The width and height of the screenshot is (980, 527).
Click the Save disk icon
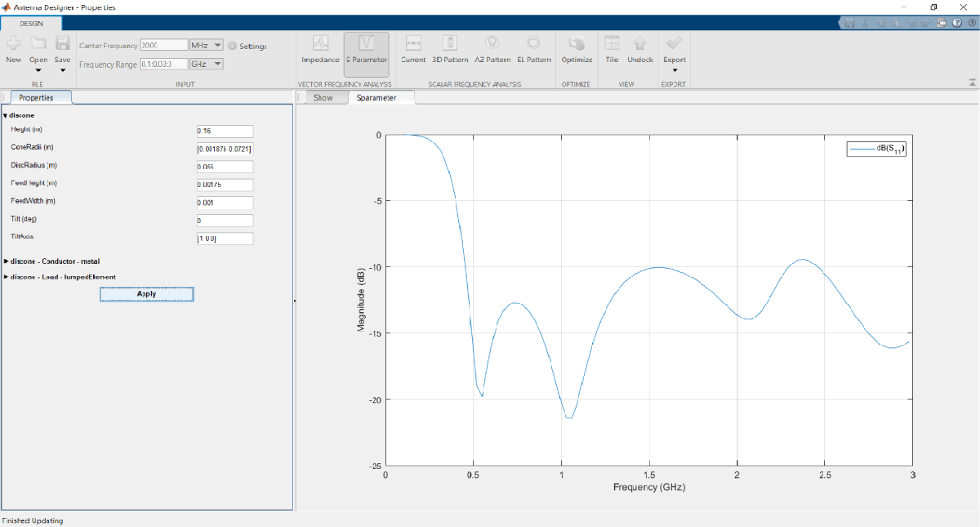click(x=63, y=43)
